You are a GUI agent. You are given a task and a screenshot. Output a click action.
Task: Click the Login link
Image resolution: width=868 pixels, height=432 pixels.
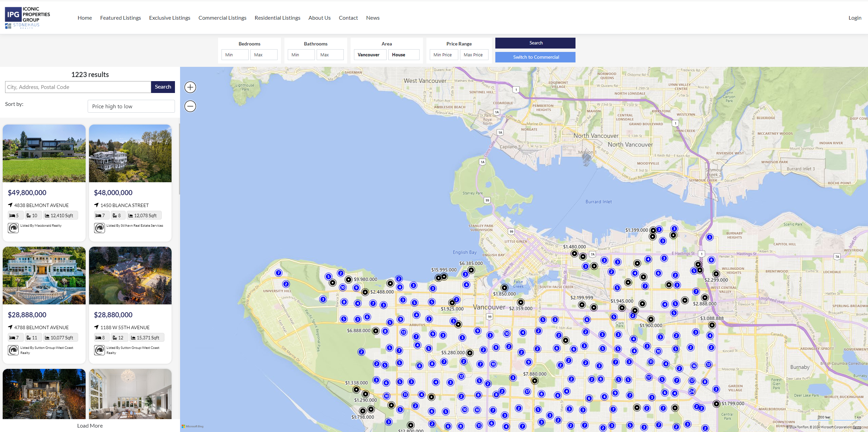(855, 18)
